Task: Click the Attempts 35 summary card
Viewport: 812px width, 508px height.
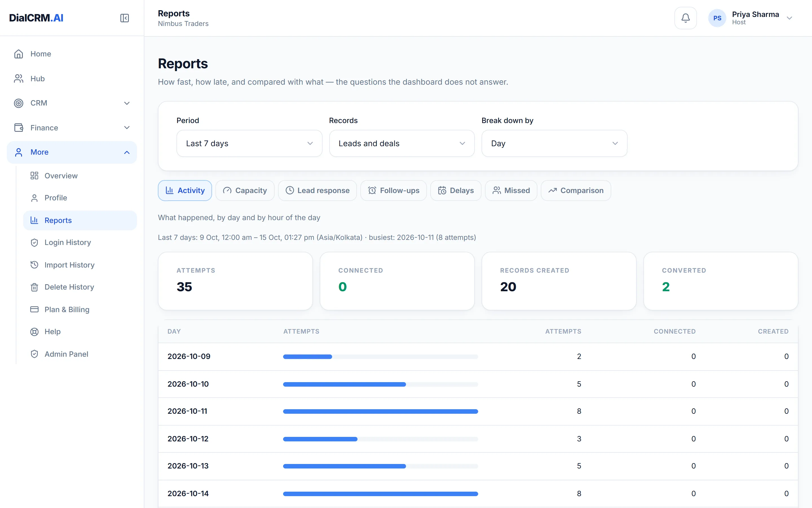Action: (x=235, y=281)
